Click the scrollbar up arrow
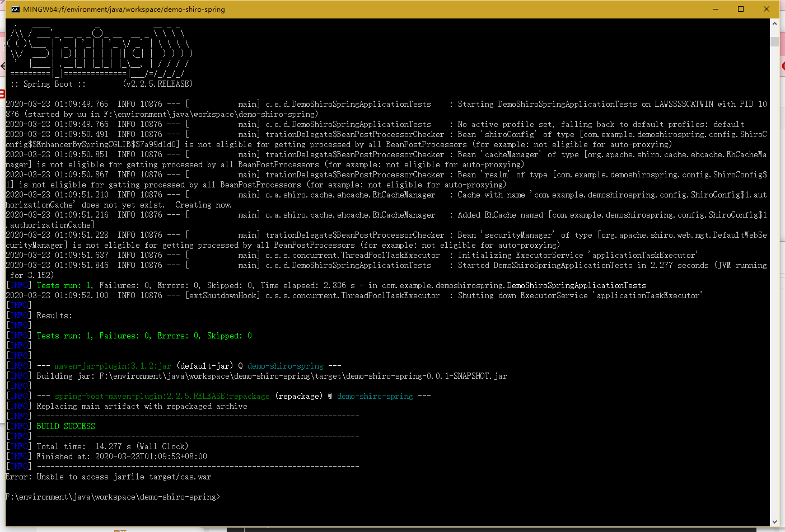Image resolution: width=785 pixels, height=532 pixels. 774,23
